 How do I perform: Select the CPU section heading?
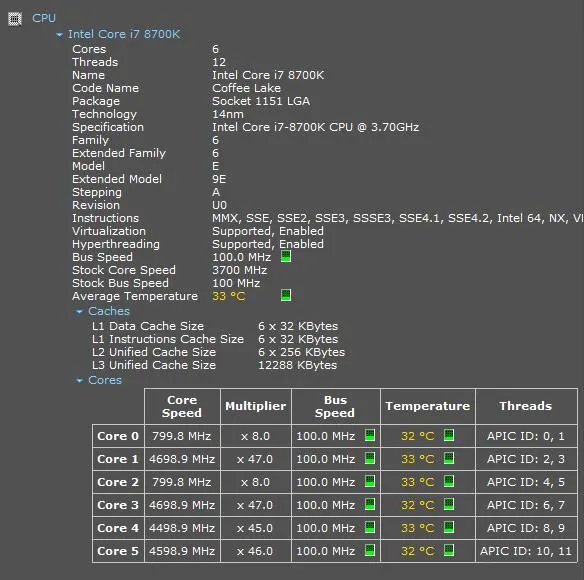pos(44,18)
